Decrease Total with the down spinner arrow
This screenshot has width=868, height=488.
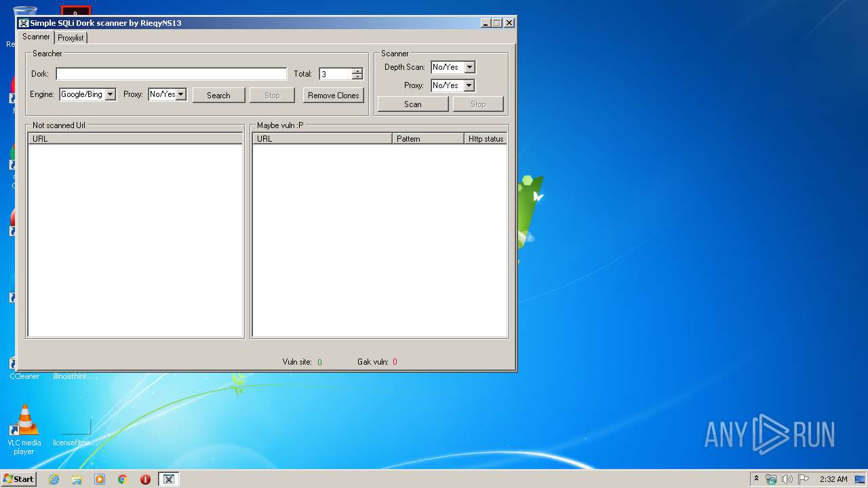[357, 77]
